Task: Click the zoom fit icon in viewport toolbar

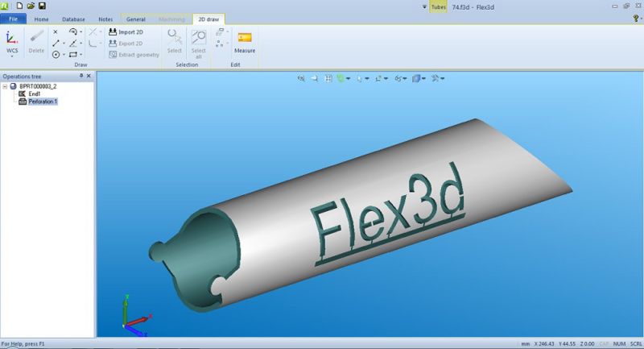Action: [x=328, y=78]
